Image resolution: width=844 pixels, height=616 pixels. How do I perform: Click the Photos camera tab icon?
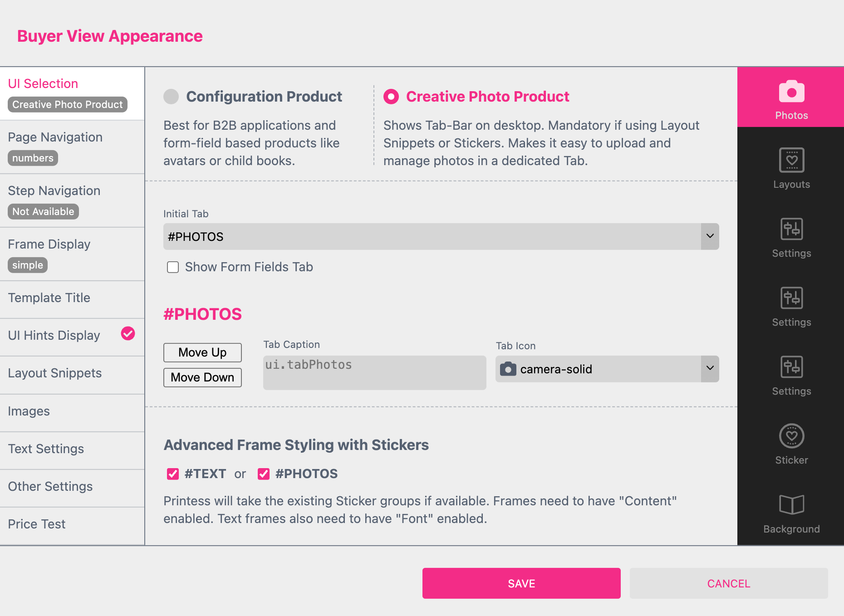(791, 92)
